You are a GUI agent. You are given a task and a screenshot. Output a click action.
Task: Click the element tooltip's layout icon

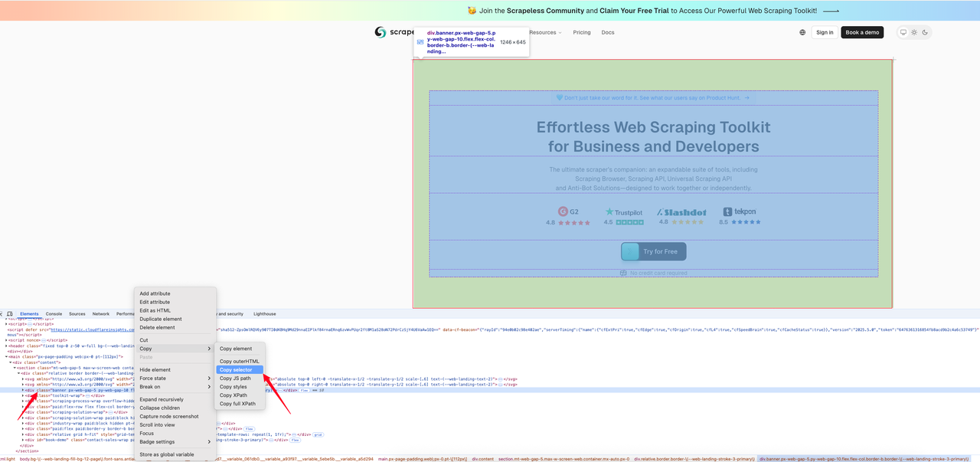(x=420, y=42)
